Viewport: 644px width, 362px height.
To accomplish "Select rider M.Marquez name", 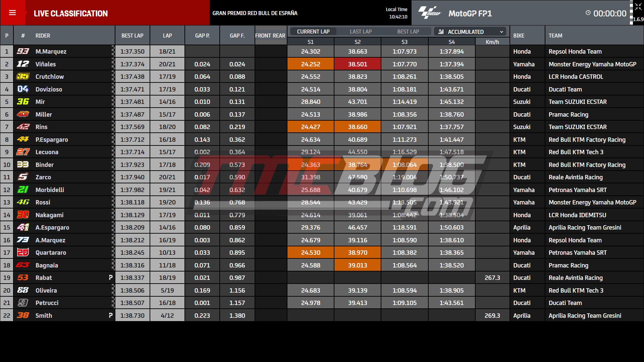I will pos(51,52).
